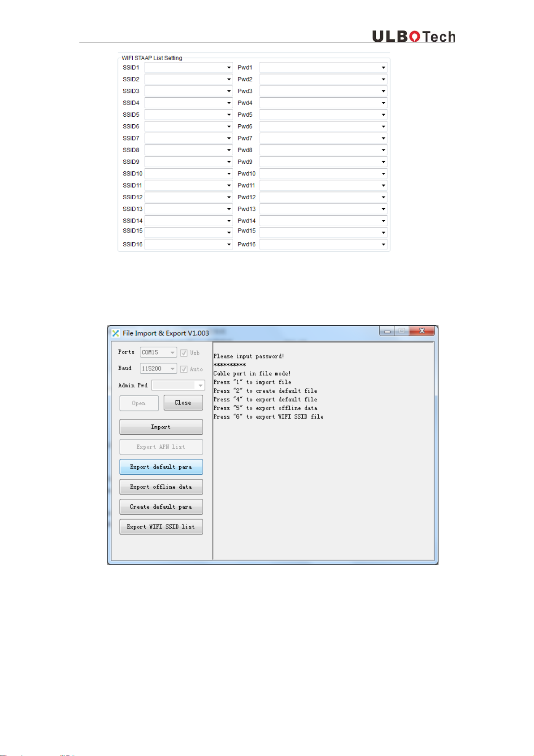Toggle the Usb checkbox
This screenshot has width=534, height=756.
click(x=184, y=353)
